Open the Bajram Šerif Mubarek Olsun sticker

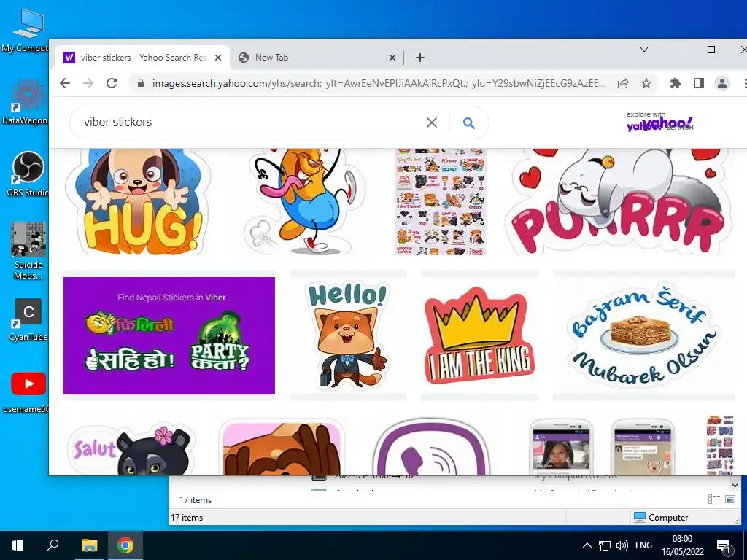click(643, 335)
